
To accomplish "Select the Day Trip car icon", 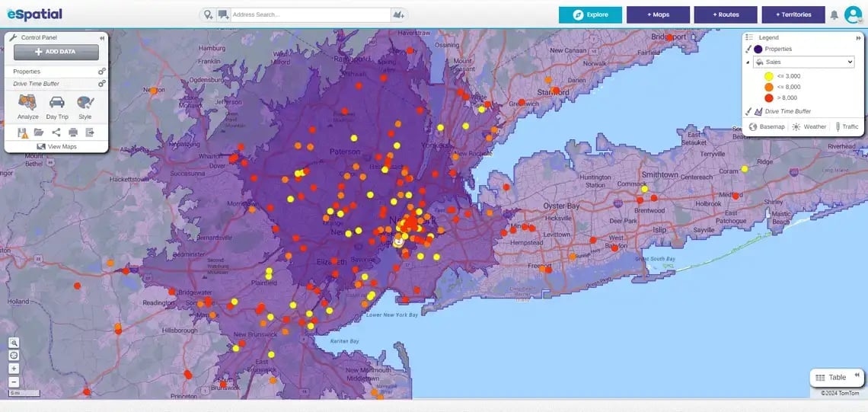I will [x=57, y=107].
